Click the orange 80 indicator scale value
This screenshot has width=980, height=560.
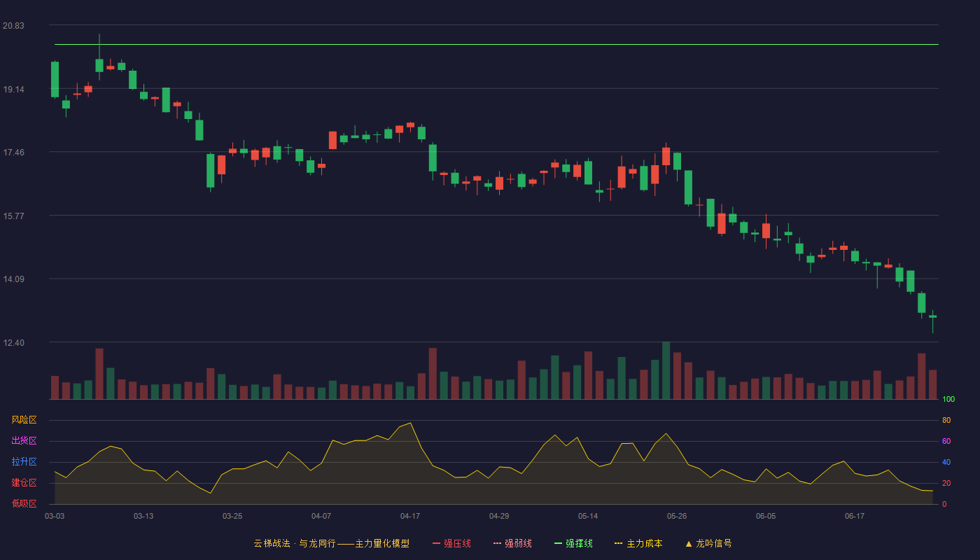946,421
